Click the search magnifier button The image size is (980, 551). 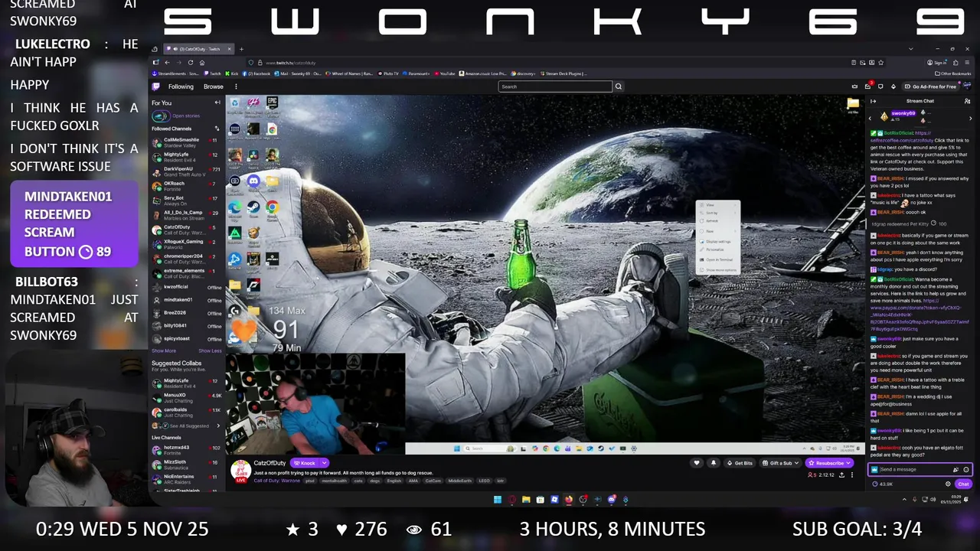pyautogui.click(x=619, y=86)
